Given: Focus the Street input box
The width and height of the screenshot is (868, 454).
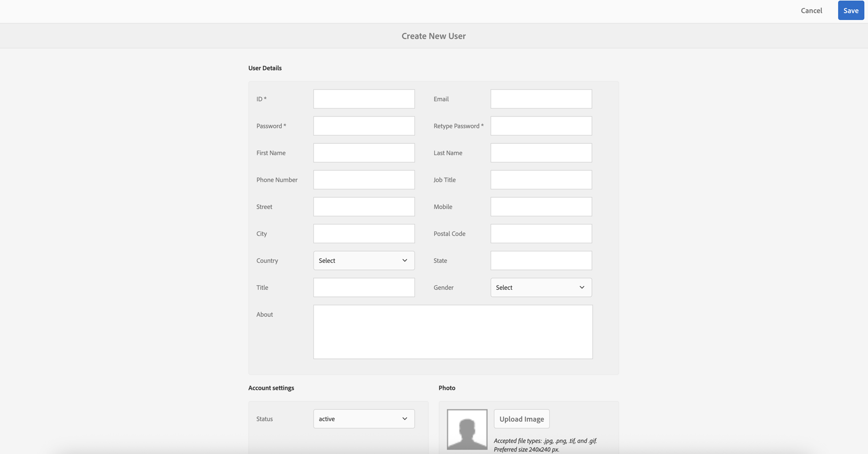Looking at the screenshot, I should (x=364, y=206).
